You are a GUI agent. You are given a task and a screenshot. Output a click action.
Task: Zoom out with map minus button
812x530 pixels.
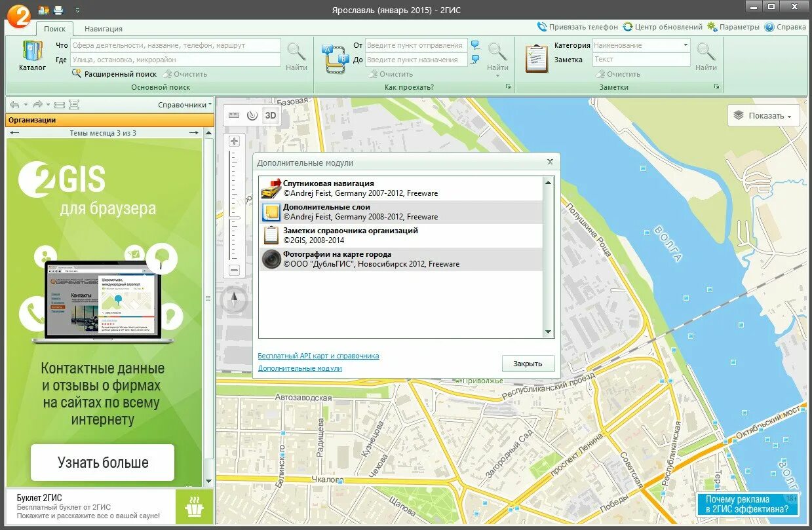tap(234, 270)
